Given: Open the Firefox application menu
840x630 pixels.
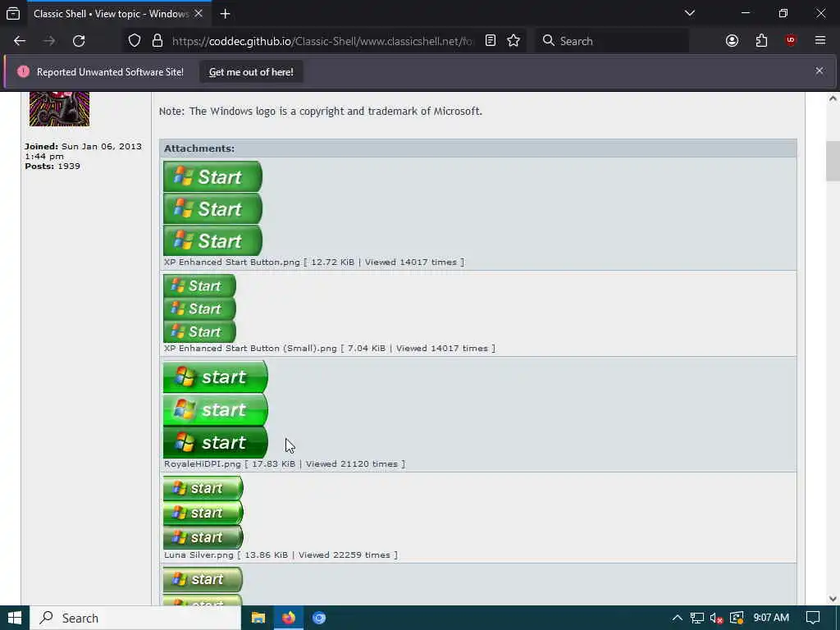Looking at the screenshot, I should tap(820, 41).
